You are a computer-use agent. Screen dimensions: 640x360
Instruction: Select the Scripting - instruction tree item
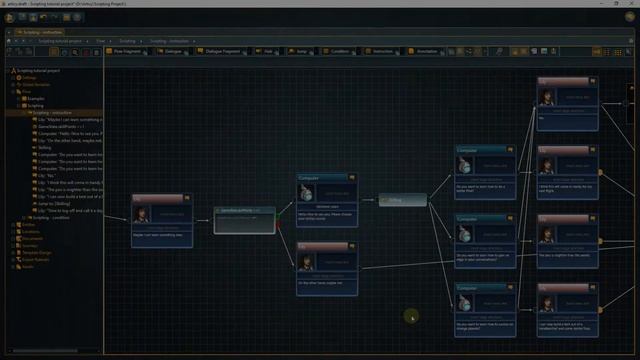(x=52, y=113)
